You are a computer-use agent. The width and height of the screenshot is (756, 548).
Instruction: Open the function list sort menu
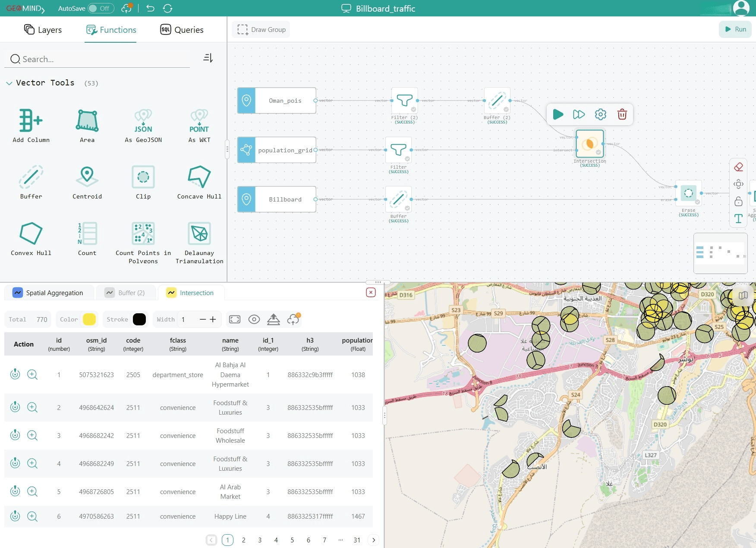coord(208,58)
